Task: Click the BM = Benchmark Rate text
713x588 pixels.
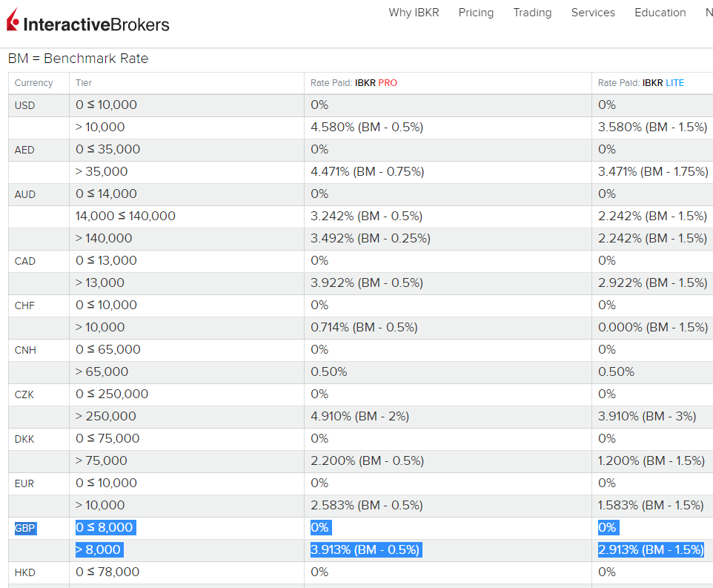Action: pos(78,59)
